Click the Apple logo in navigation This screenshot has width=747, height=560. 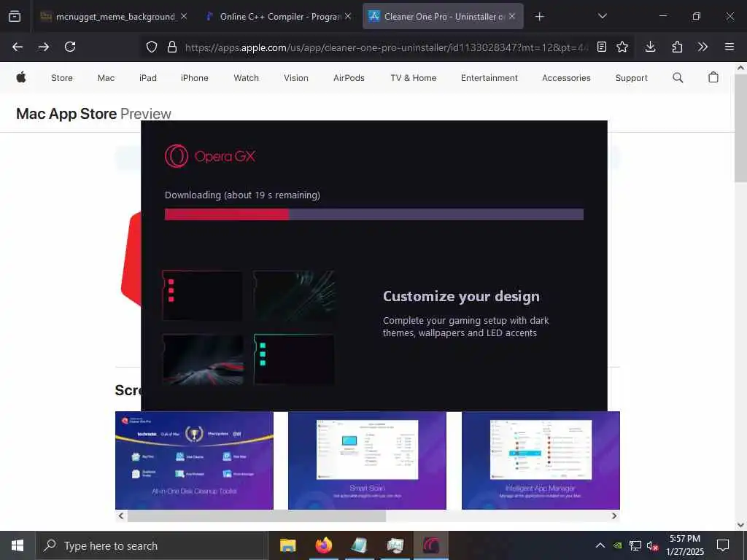click(x=21, y=77)
